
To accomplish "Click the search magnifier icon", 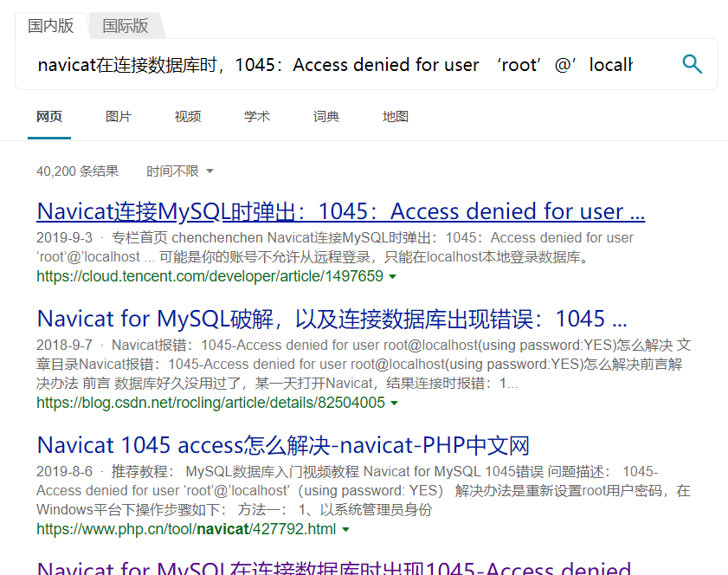I will click(x=692, y=64).
